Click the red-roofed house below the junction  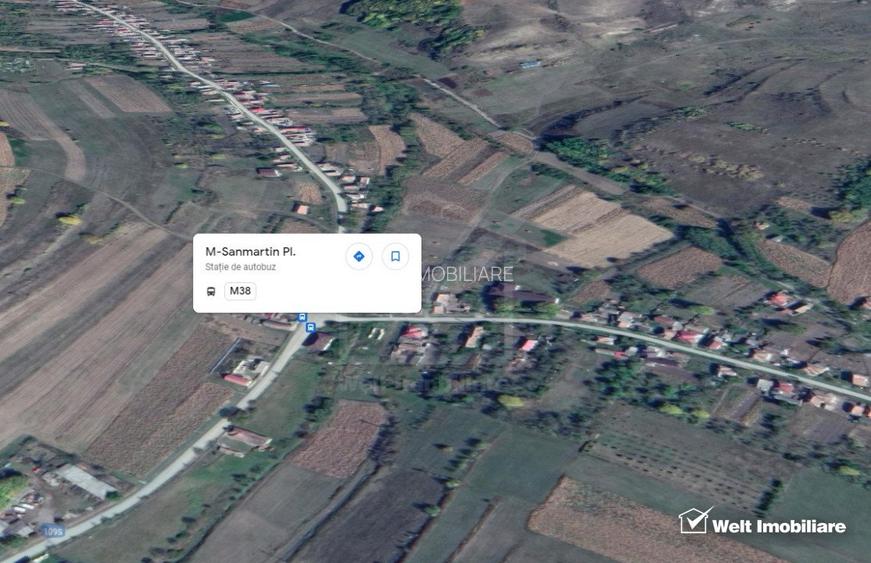tap(239, 380)
